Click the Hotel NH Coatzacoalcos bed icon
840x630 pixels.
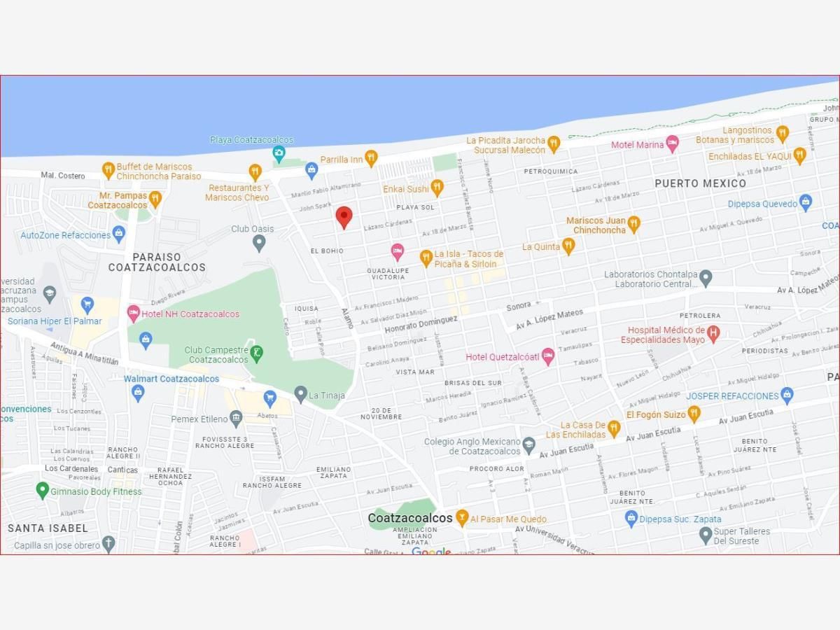click(x=133, y=313)
